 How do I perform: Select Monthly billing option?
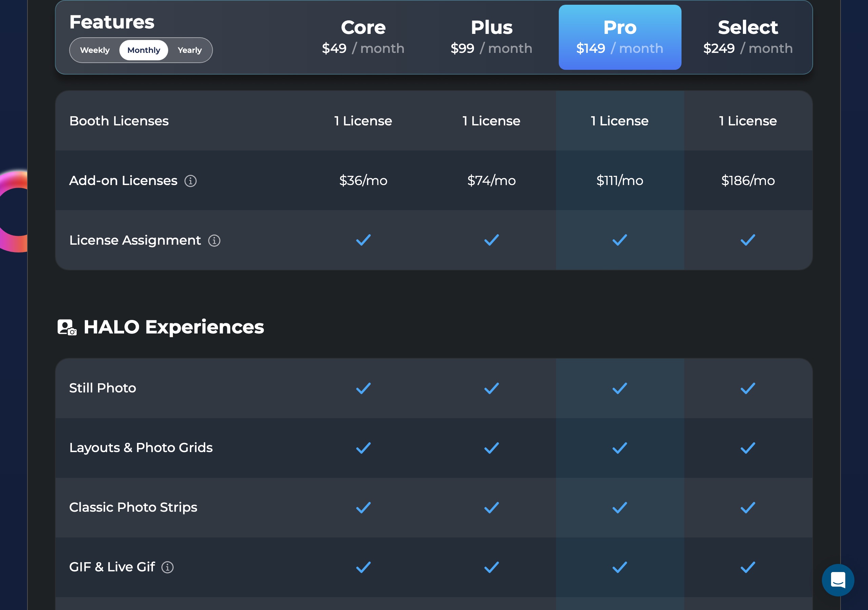[x=144, y=50]
